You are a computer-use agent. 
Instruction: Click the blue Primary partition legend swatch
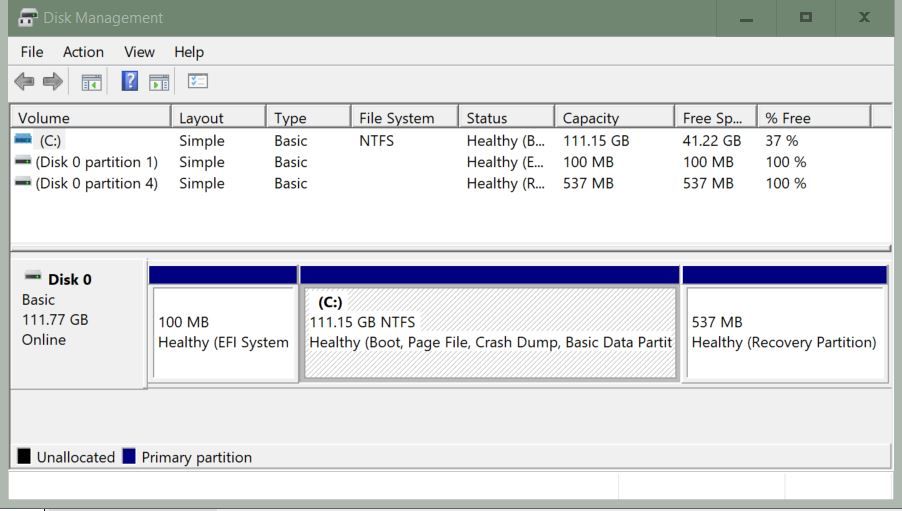coord(129,457)
